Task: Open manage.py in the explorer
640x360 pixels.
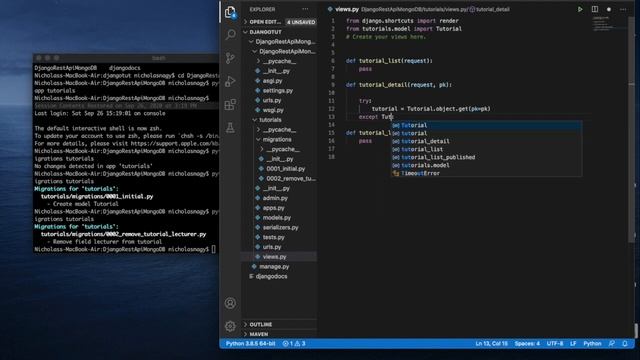Action: pos(274,267)
